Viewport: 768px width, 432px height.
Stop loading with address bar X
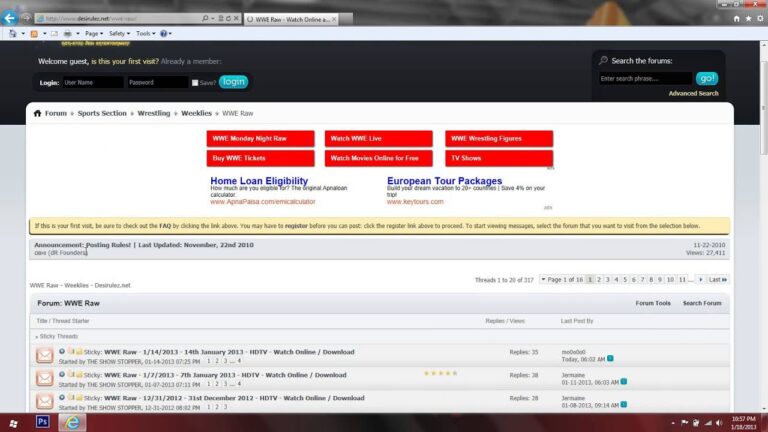tap(236, 18)
